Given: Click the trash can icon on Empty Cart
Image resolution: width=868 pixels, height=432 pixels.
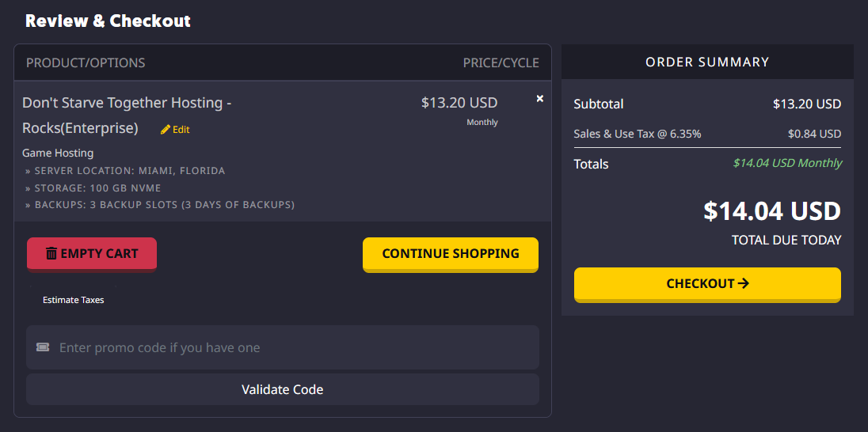Looking at the screenshot, I should [51, 253].
